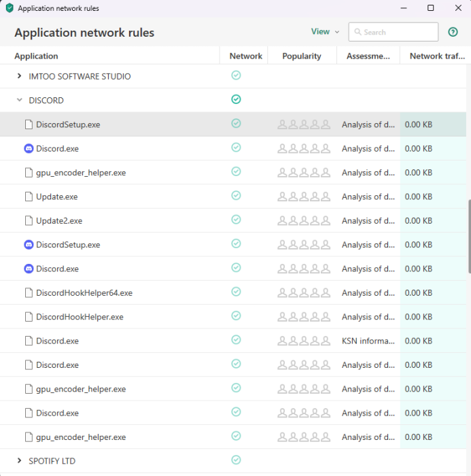Open the View dropdown menu
The width and height of the screenshot is (471, 476).
(325, 31)
